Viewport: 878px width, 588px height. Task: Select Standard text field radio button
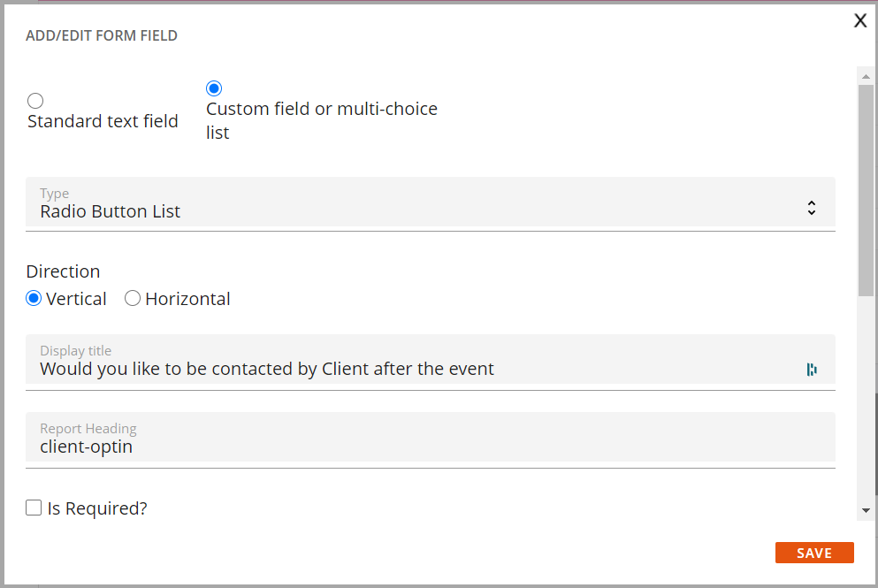(35, 101)
